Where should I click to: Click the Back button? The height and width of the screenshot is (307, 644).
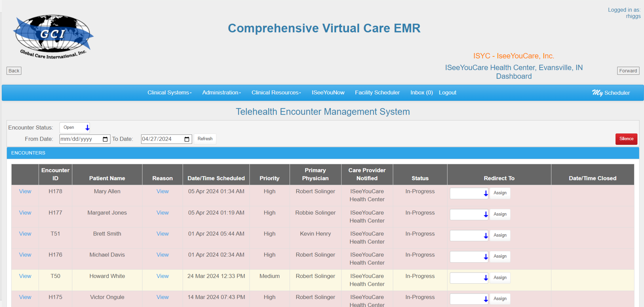(14, 71)
